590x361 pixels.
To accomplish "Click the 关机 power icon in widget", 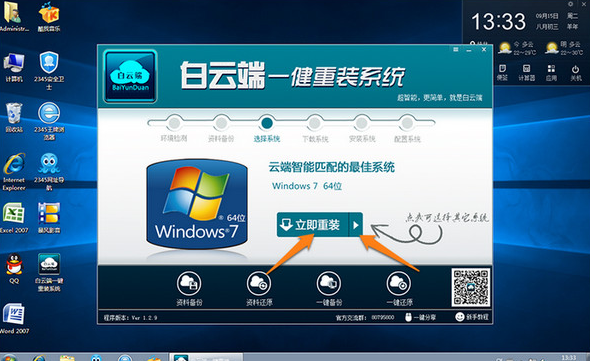I will pyautogui.click(x=575, y=73).
